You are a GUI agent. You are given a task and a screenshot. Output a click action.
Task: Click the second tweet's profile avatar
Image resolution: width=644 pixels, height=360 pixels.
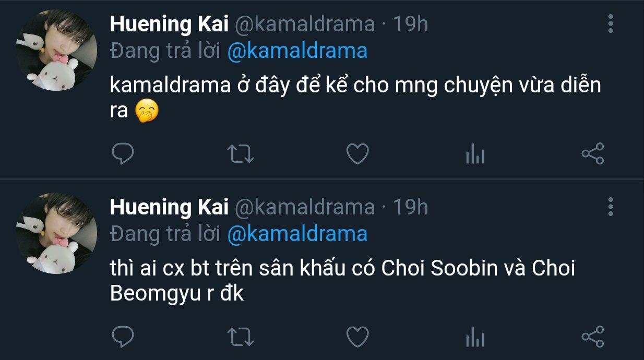click(56, 233)
